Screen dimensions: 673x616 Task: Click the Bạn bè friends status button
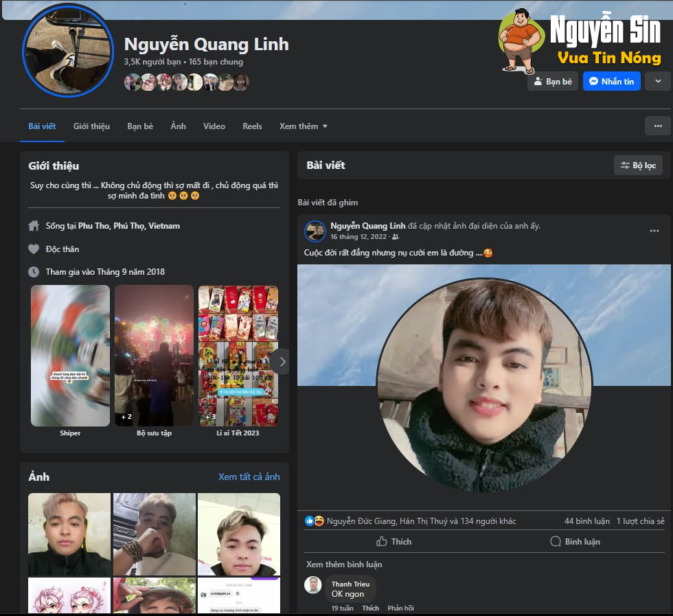pyautogui.click(x=552, y=81)
